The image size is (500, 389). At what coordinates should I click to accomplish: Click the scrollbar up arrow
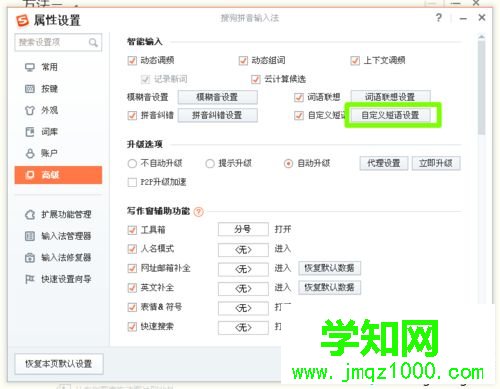click(x=481, y=36)
